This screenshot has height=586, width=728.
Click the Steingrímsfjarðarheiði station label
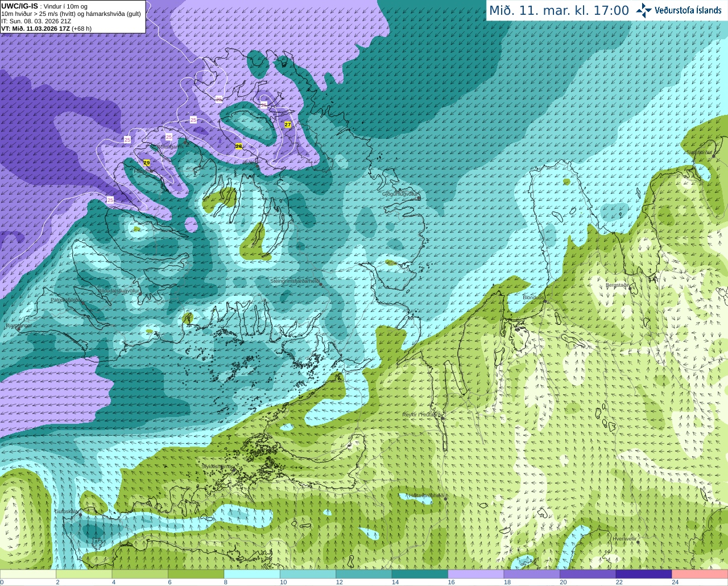click(294, 280)
